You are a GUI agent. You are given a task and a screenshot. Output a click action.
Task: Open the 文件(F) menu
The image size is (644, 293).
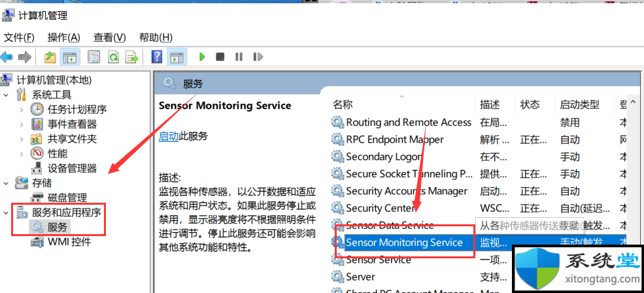[x=19, y=37]
